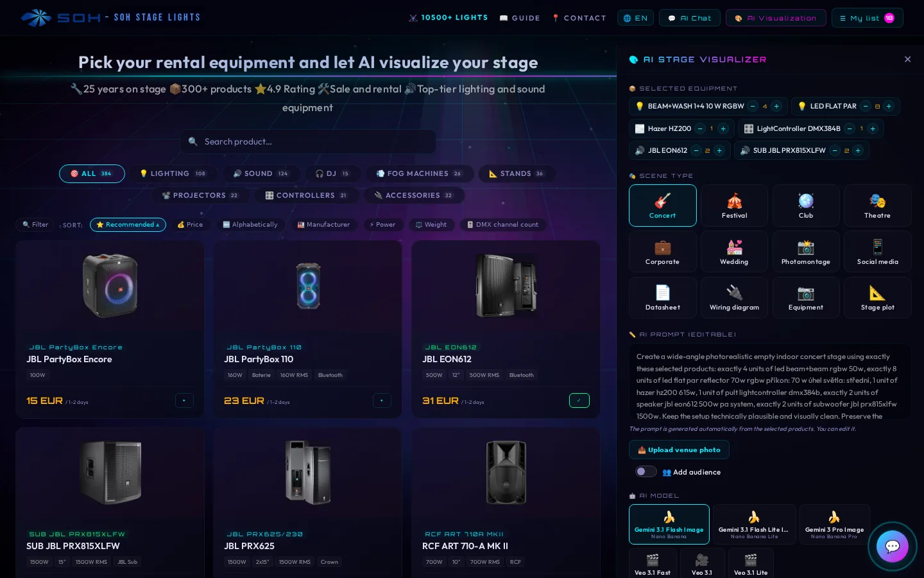Sort products by Price

pos(190,225)
